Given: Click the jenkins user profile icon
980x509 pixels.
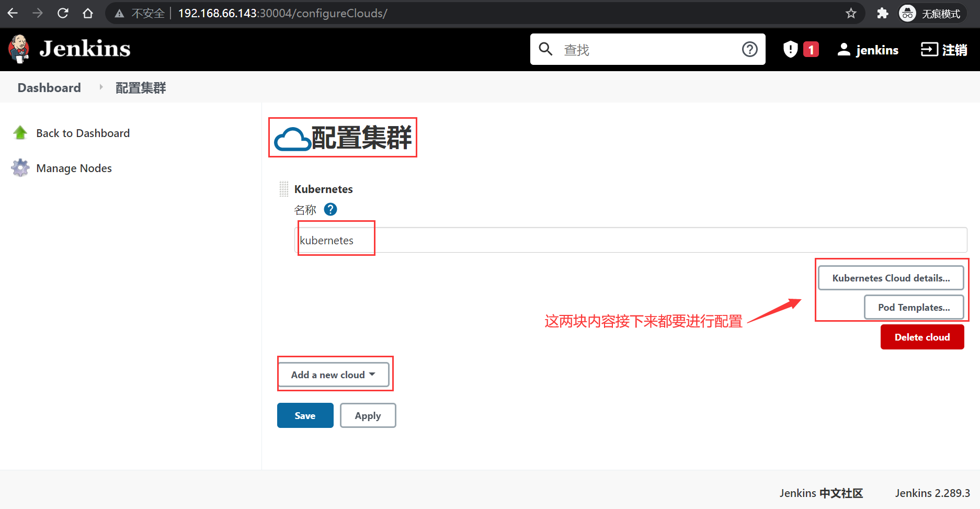Looking at the screenshot, I should (x=844, y=49).
